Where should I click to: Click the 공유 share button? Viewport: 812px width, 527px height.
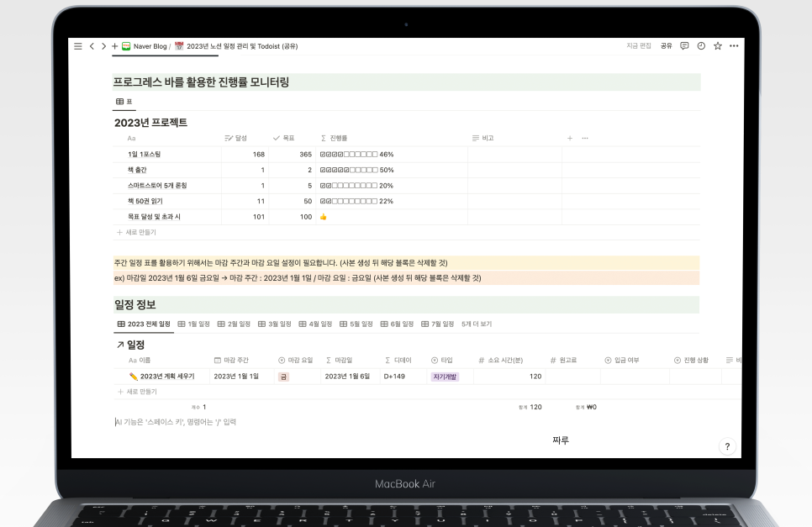click(667, 46)
